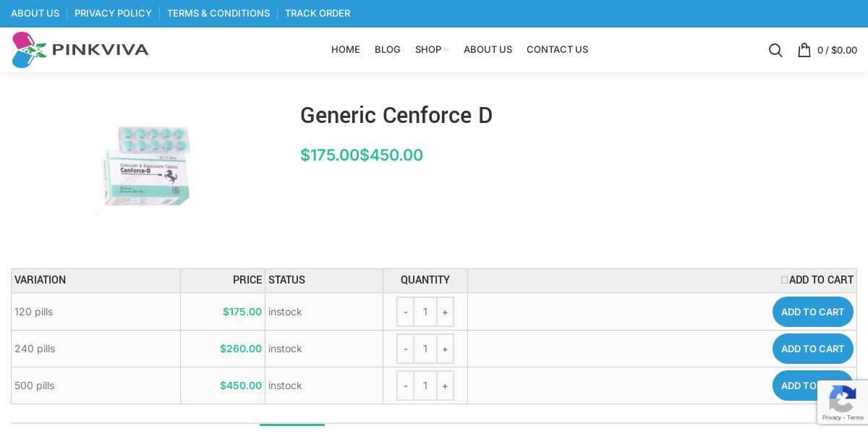Click the Cenforce D product image
868x434 pixels.
147,166
